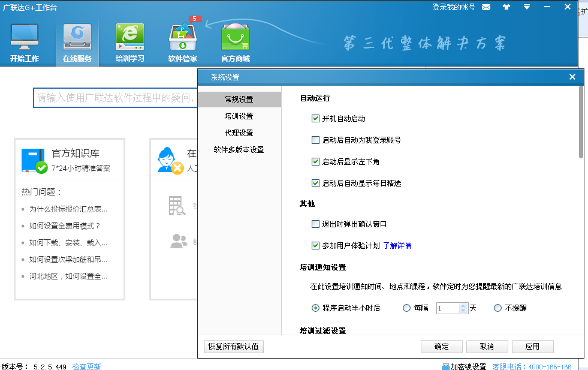Open hot question 为什么投标报价汇总表...
The image size is (588, 370).
(68, 209)
